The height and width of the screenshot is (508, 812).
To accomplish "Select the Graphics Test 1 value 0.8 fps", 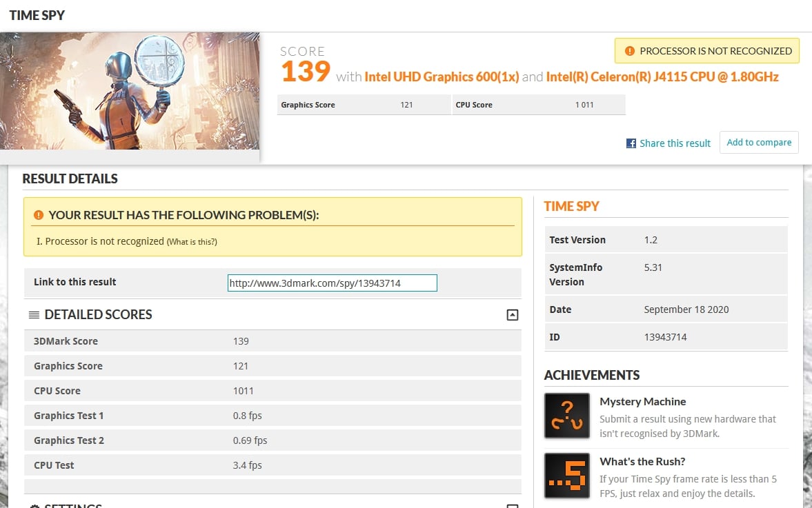I will pyautogui.click(x=248, y=416).
